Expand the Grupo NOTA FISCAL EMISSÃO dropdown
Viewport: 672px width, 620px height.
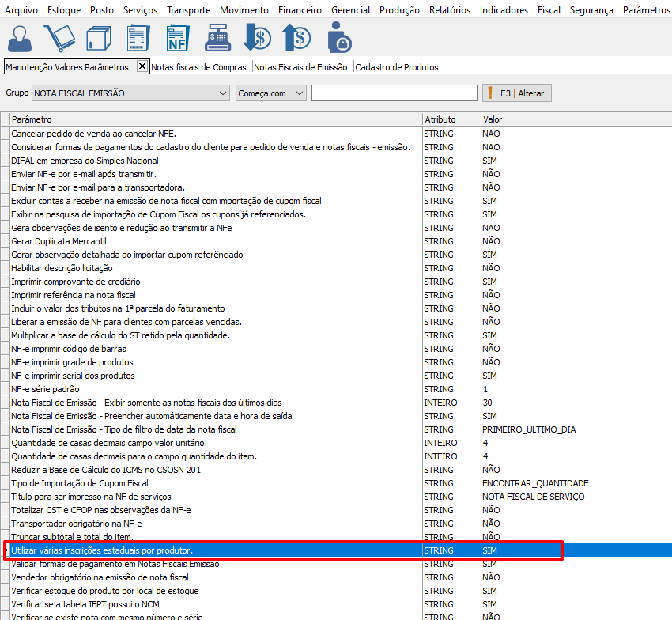click(x=221, y=93)
